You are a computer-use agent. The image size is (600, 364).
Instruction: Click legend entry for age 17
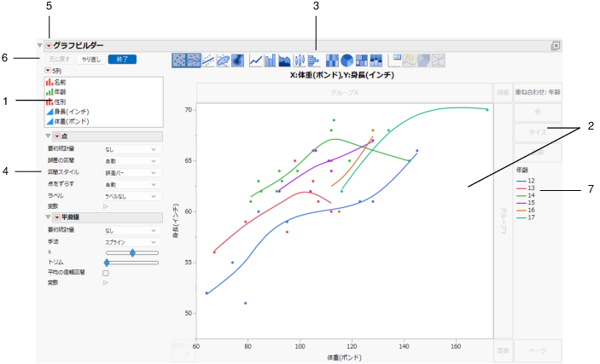click(526, 217)
